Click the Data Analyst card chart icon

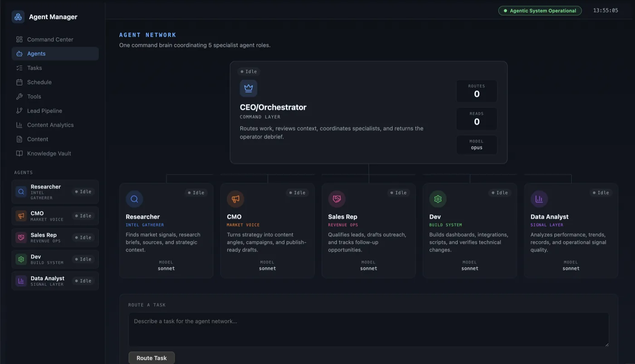pos(539,199)
